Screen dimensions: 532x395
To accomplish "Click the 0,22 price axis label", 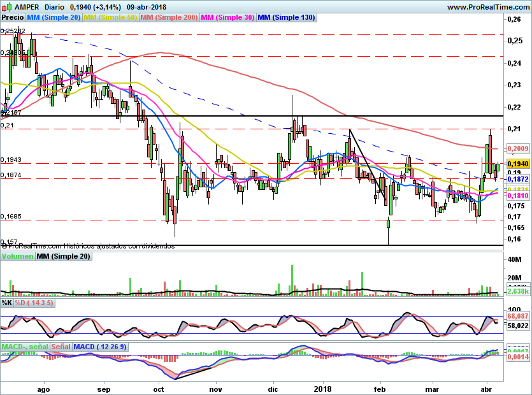I will click(514, 107).
